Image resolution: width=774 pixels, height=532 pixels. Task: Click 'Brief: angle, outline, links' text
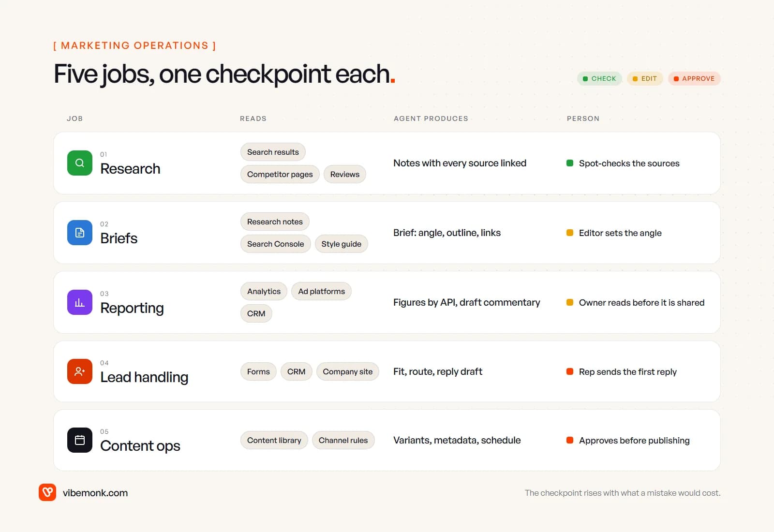[447, 233]
